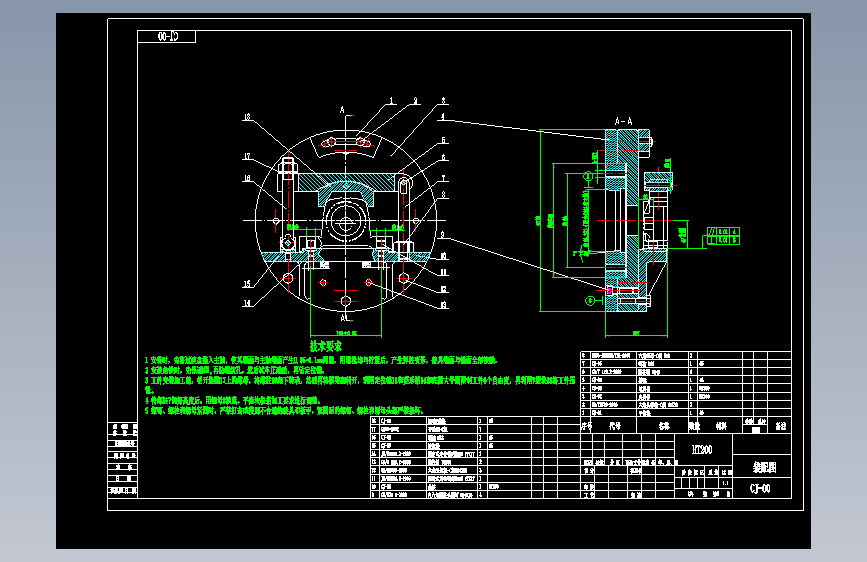Screen dimensions: 867x562
Task: Select the 材料 column header
Action: pos(721,426)
